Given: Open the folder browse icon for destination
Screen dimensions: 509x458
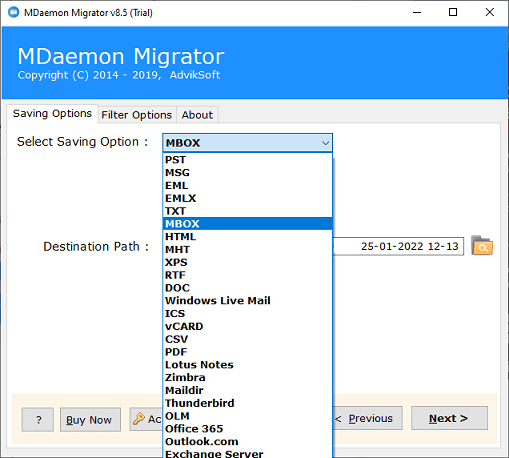Looking at the screenshot, I should (482, 246).
